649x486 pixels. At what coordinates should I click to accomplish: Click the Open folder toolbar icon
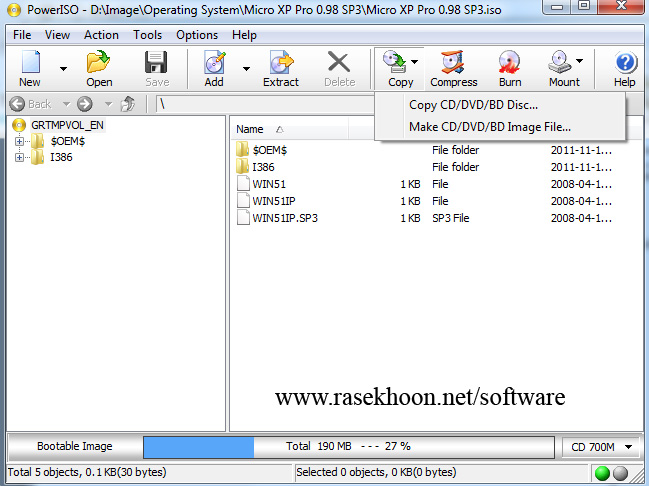click(99, 62)
